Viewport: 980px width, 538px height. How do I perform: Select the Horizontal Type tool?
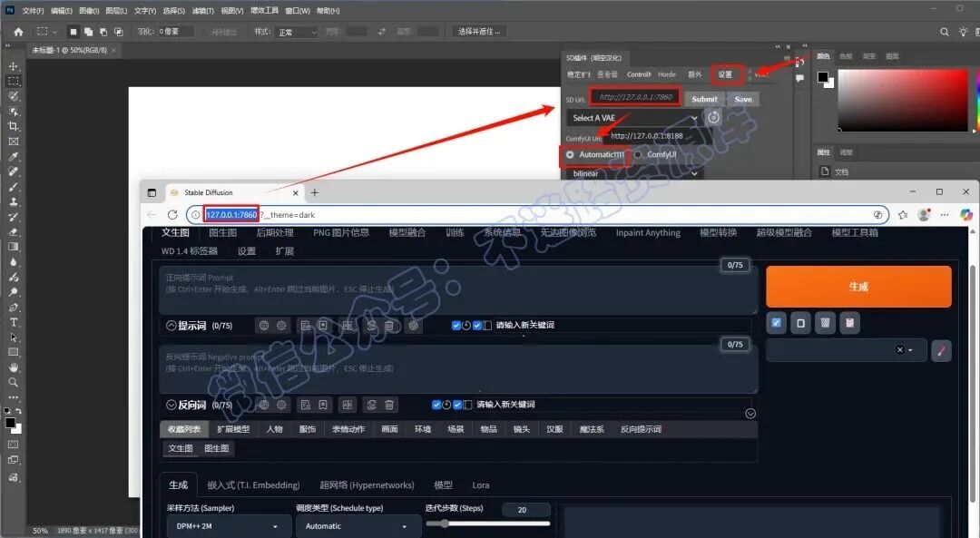click(13, 322)
